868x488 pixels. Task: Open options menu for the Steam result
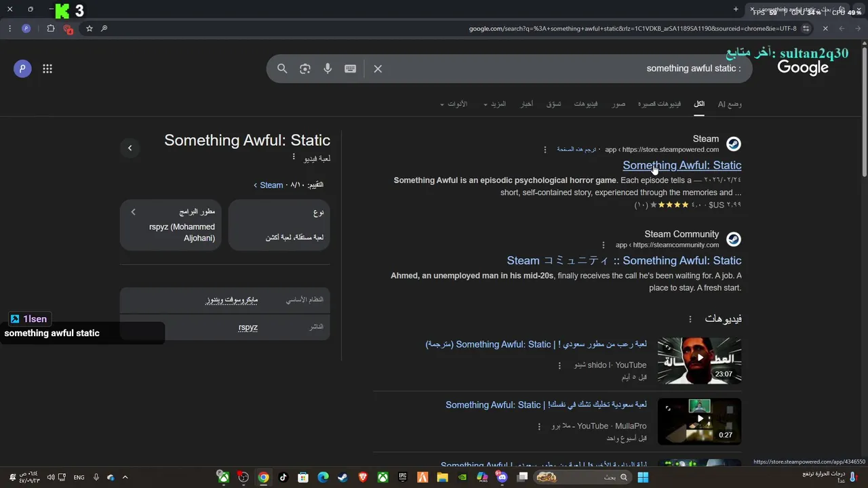pyautogui.click(x=545, y=150)
